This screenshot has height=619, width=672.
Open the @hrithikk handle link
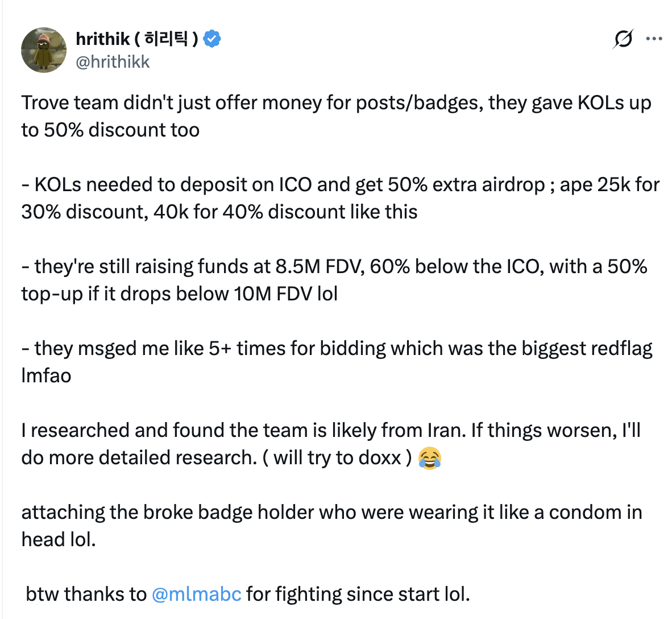(x=113, y=61)
